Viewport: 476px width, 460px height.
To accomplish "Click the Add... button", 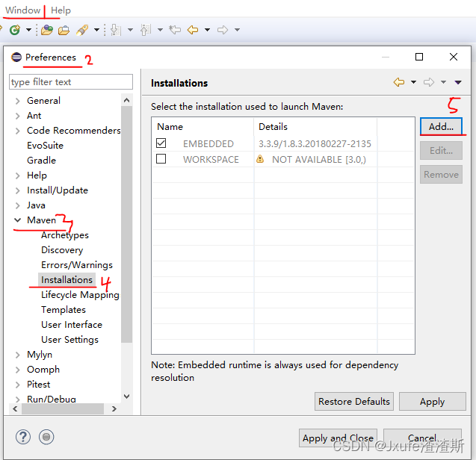I will tap(441, 126).
